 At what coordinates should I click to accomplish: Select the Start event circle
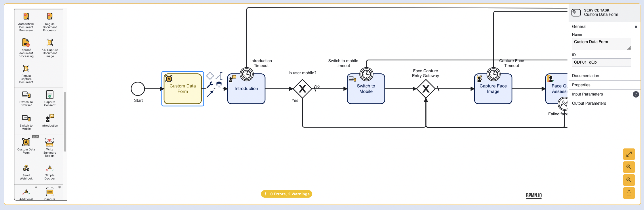(138, 89)
